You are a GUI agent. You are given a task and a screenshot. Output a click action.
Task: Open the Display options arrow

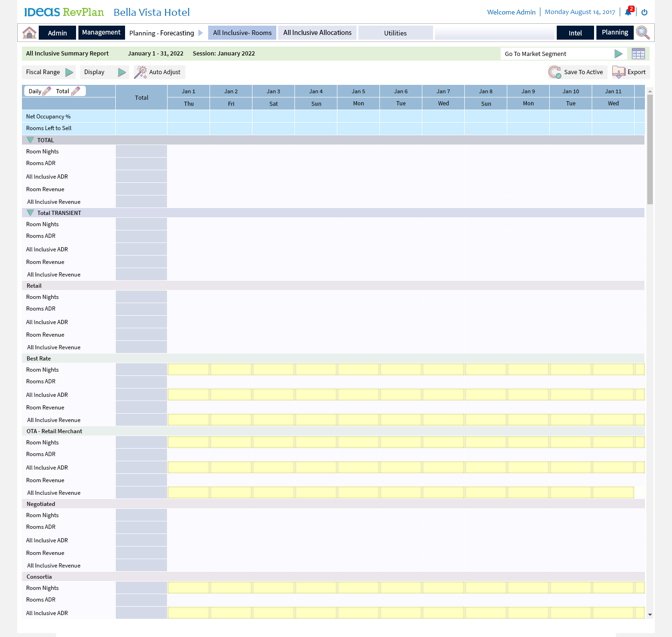point(122,72)
